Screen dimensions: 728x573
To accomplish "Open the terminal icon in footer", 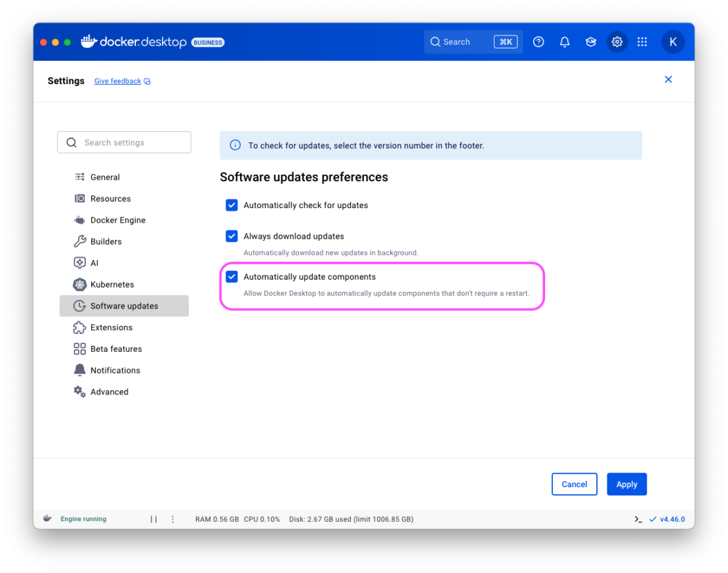I will click(638, 519).
